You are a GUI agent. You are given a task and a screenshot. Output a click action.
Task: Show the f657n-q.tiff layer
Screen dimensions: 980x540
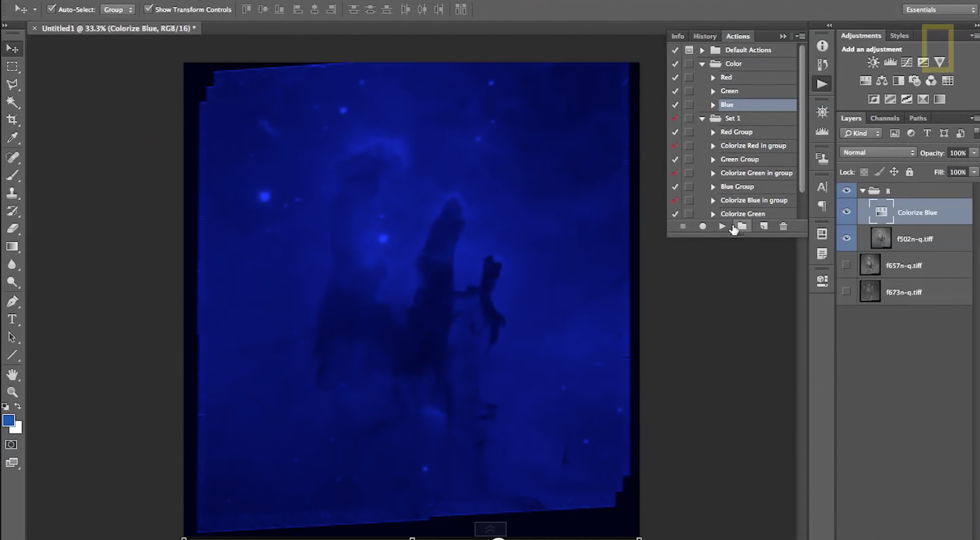click(x=846, y=265)
